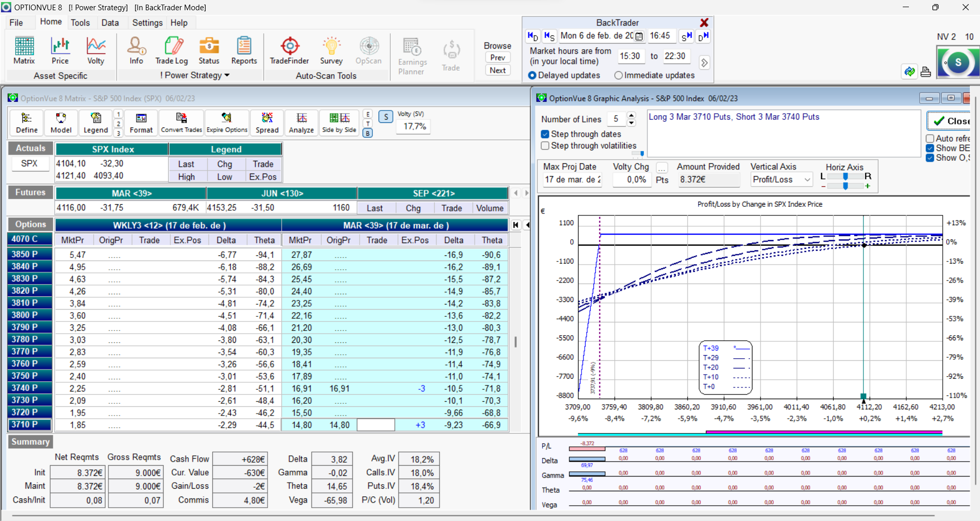The width and height of the screenshot is (980, 521).
Task: Open the Help ribbon tab
Action: [x=179, y=23]
